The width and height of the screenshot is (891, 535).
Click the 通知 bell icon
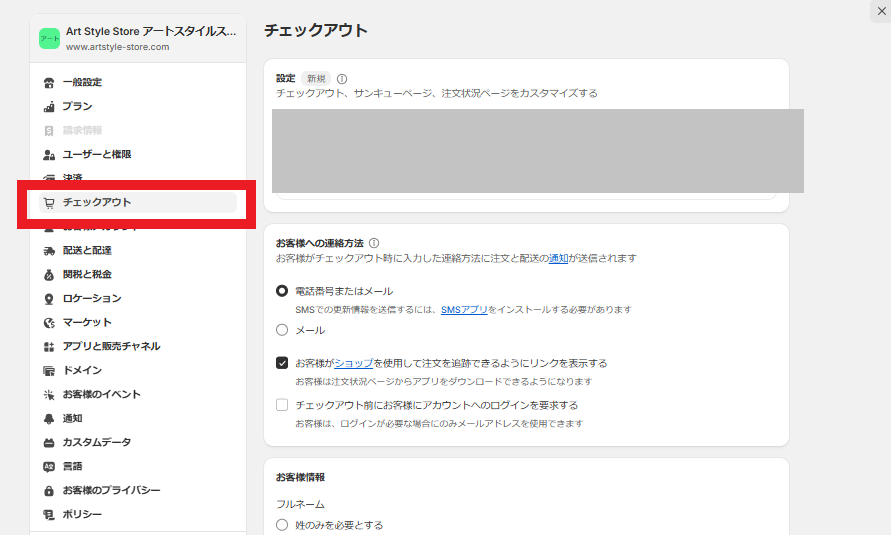(49, 419)
